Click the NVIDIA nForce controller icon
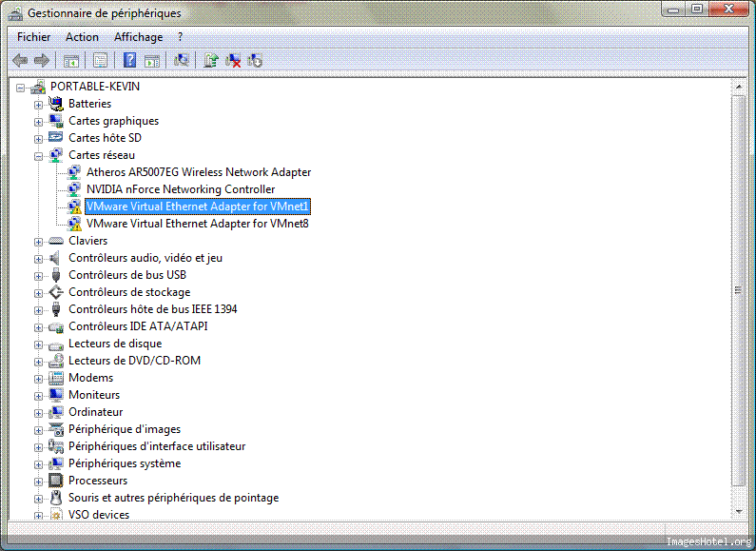This screenshot has height=551, width=756. [74, 189]
